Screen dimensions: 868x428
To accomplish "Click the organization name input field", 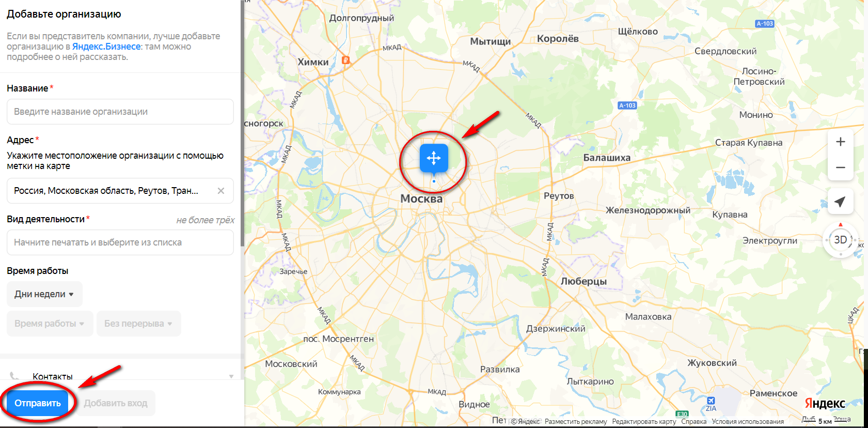I will pyautogui.click(x=120, y=112).
